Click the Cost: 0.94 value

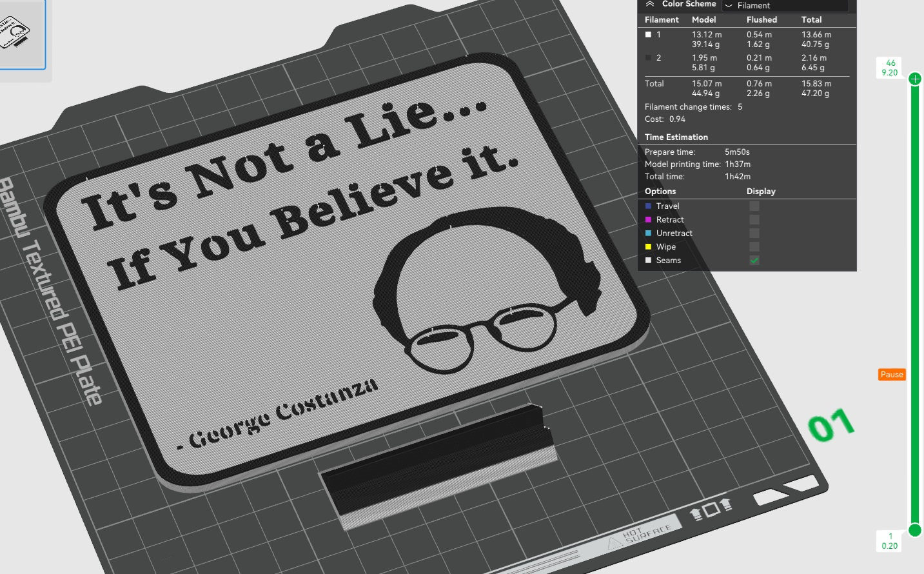(x=677, y=119)
